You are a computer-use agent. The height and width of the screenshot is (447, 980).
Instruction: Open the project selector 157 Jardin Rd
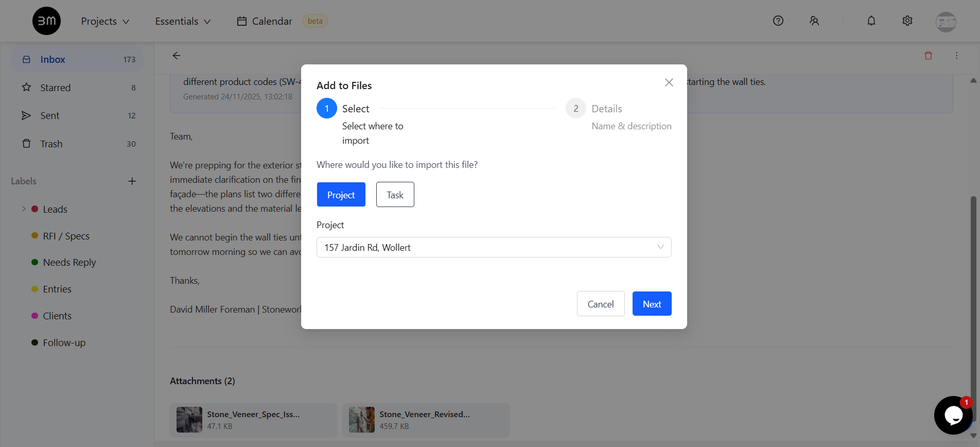pos(494,247)
